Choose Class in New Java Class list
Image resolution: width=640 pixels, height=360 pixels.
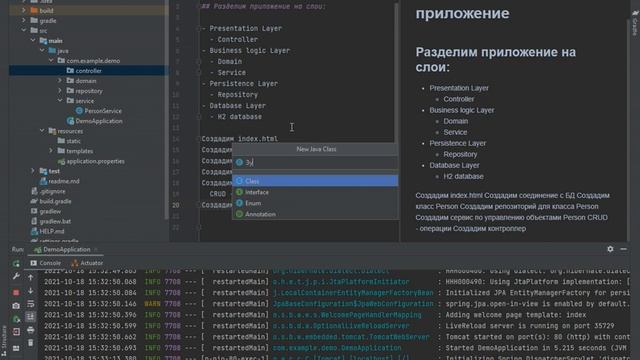click(315, 181)
